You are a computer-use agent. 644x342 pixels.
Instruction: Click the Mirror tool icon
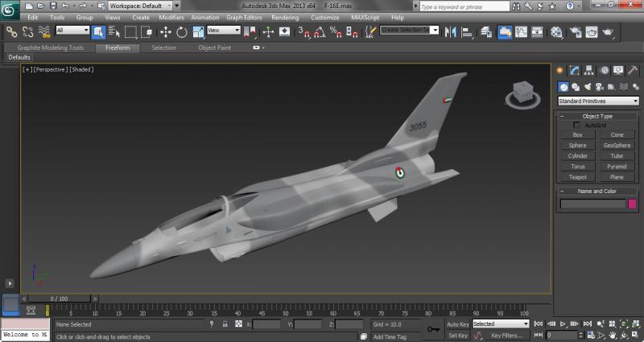pyautogui.click(x=450, y=32)
